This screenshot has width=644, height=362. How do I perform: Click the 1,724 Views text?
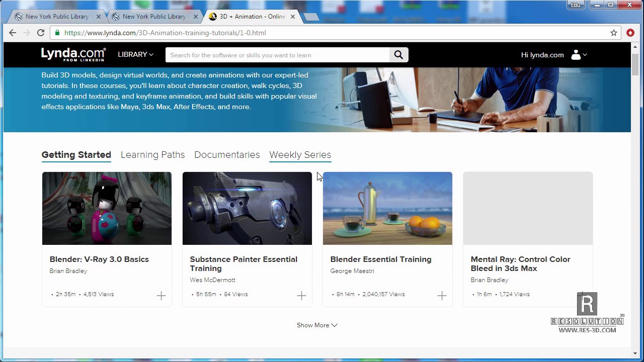pos(514,294)
